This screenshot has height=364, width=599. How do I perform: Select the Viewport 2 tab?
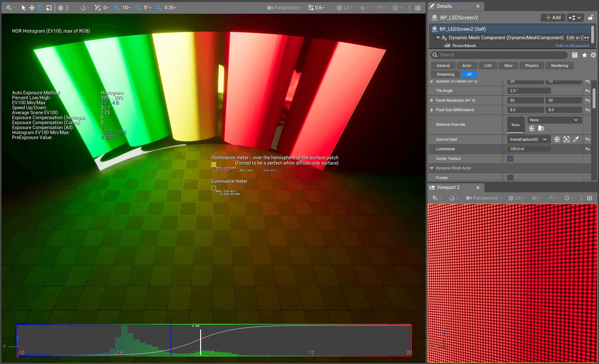coord(448,188)
